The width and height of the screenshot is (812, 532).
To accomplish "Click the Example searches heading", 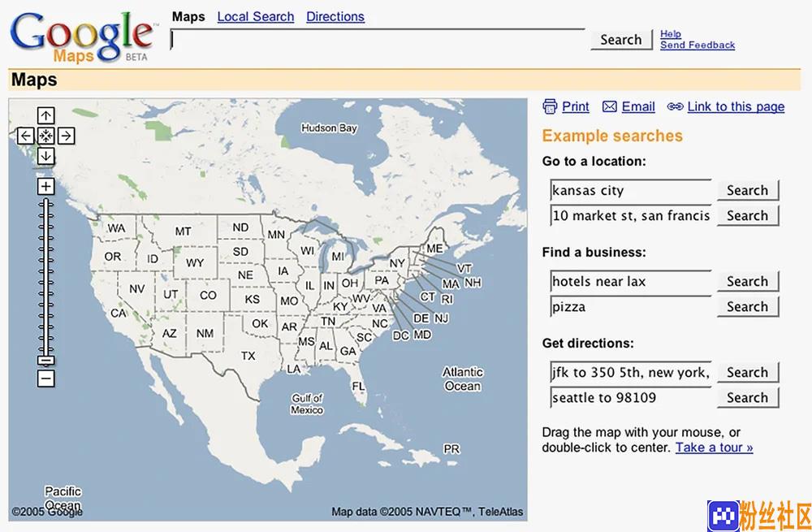I will click(x=612, y=136).
